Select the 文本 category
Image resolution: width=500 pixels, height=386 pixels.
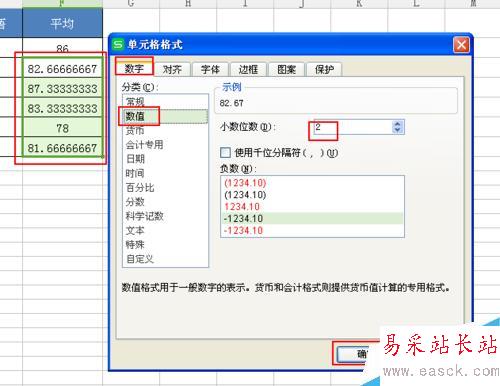pyautogui.click(x=166, y=230)
